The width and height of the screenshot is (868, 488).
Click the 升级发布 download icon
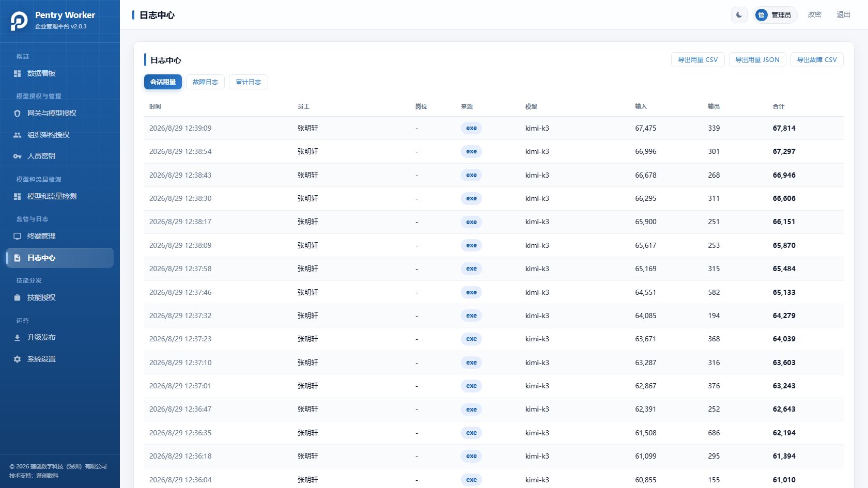pyautogui.click(x=17, y=338)
